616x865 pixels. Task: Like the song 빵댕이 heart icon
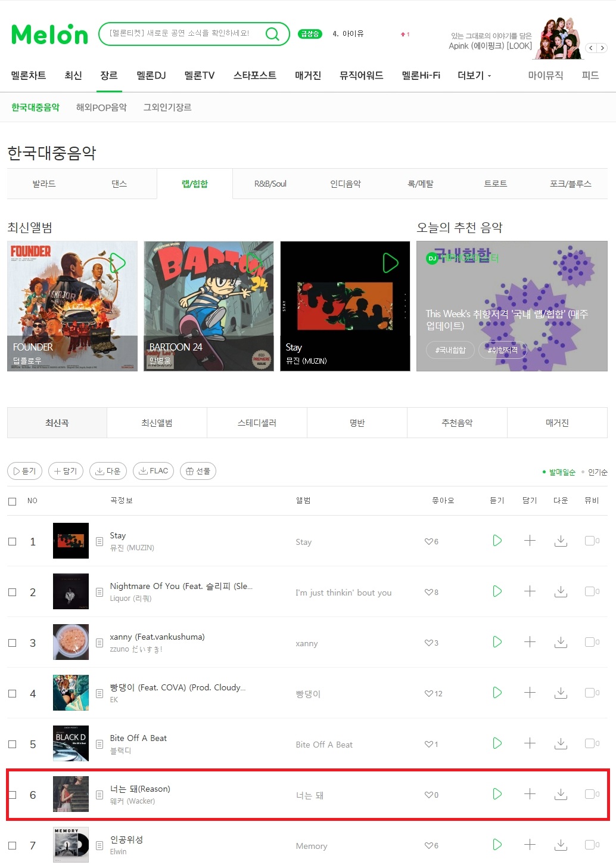[428, 693]
